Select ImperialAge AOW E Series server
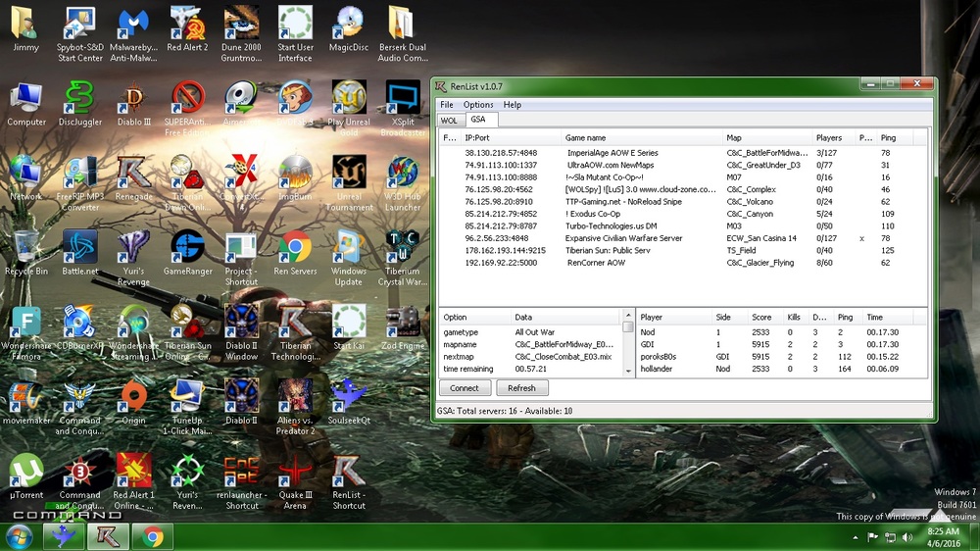The width and height of the screenshot is (980, 551). [x=682, y=153]
